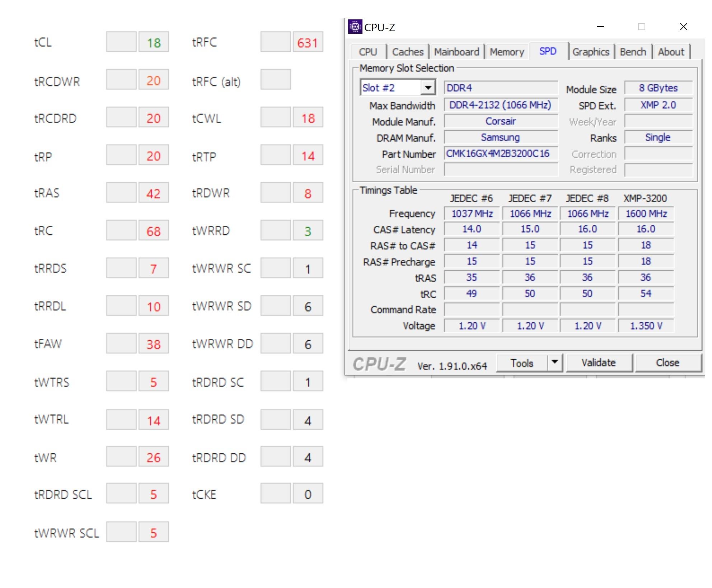The width and height of the screenshot is (712, 588).
Task: Switch to the Bench tab
Action: pos(633,52)
